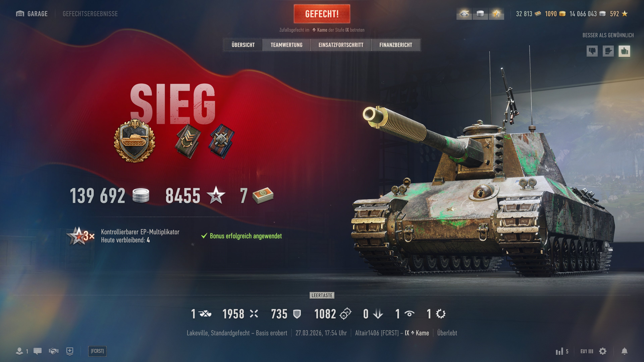The image size is (644, 362).
Task: Open the tank reserve booster icon
Action: 464,14
